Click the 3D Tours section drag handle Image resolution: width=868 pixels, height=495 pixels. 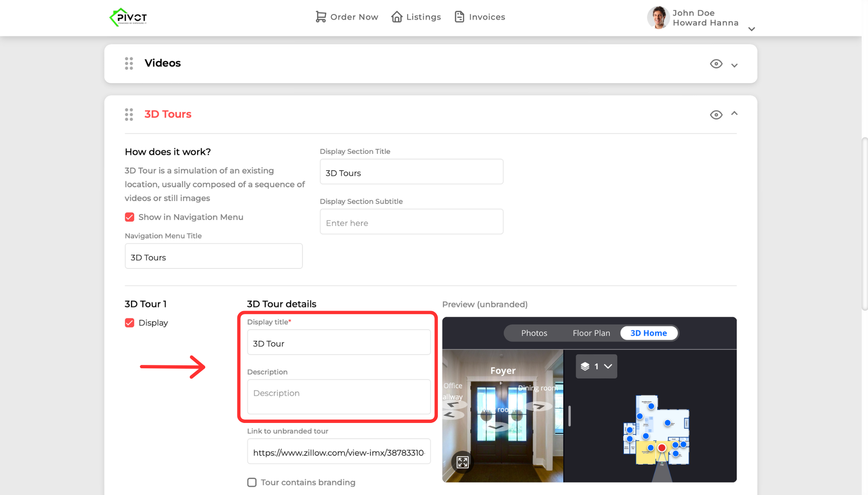[129, 114]
